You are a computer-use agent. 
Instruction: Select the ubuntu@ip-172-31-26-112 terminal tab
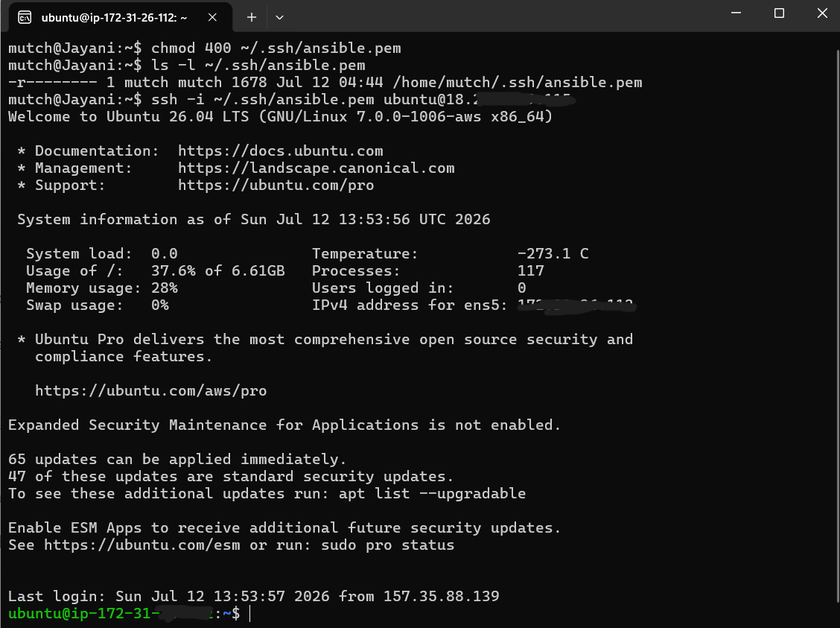coord(121,17)
